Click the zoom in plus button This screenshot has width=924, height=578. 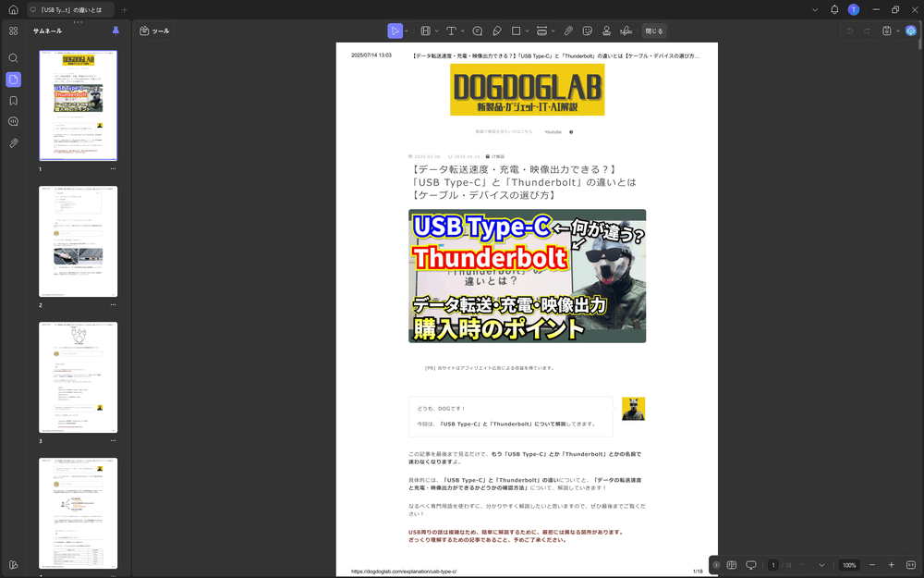tap(892, 565)
